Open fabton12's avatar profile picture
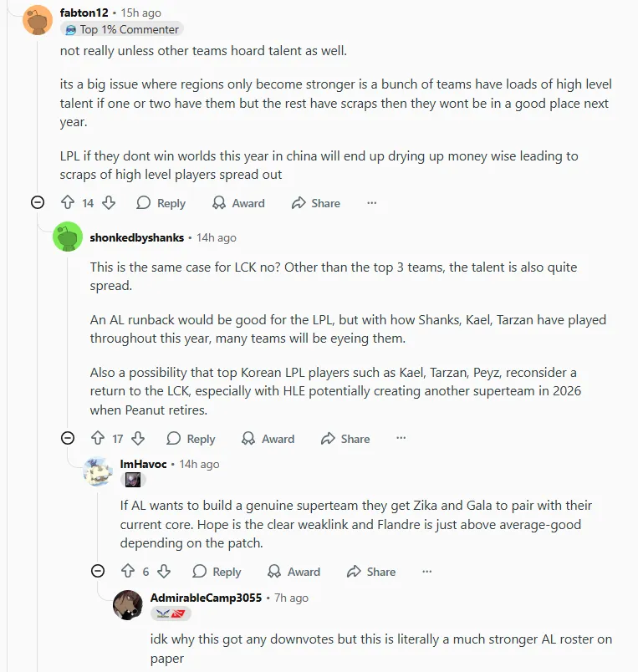Screen dimensions: 638x672 [x=38, y=19]
